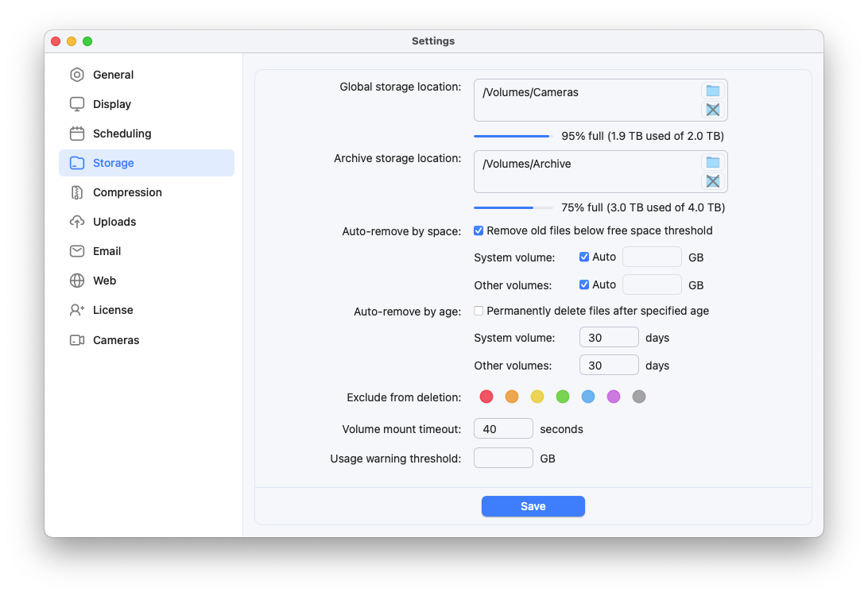This screenshot has height=596, width=868.
Task: Select the Cameras sidebar icon
Action: click(x=76, y=340)
